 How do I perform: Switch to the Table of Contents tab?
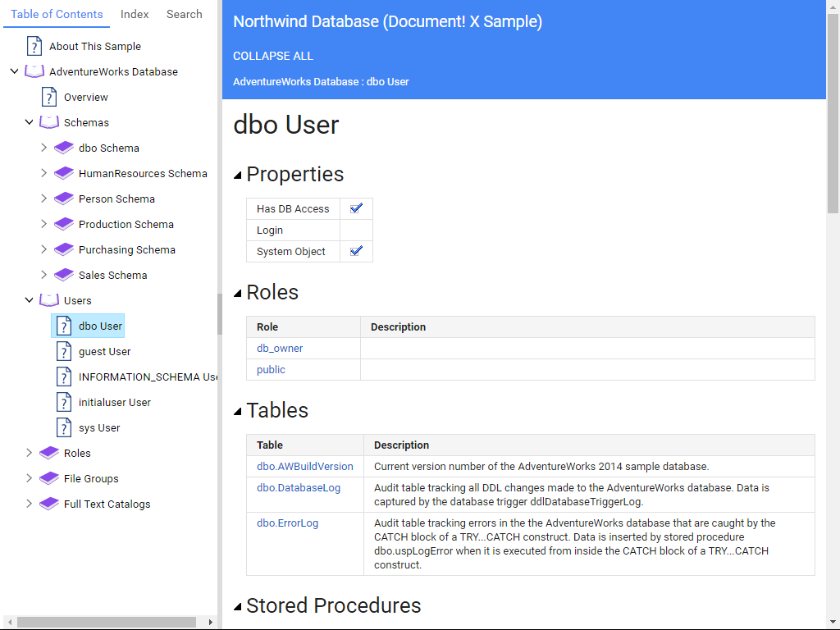click(x=57, y=15)
